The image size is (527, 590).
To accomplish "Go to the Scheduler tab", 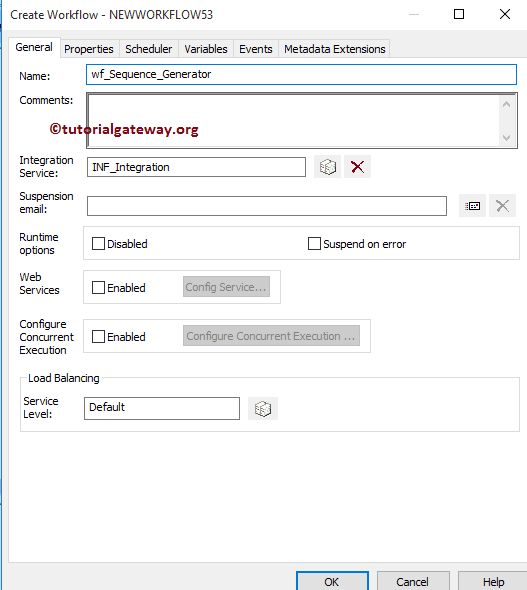I will pos(149,49).
